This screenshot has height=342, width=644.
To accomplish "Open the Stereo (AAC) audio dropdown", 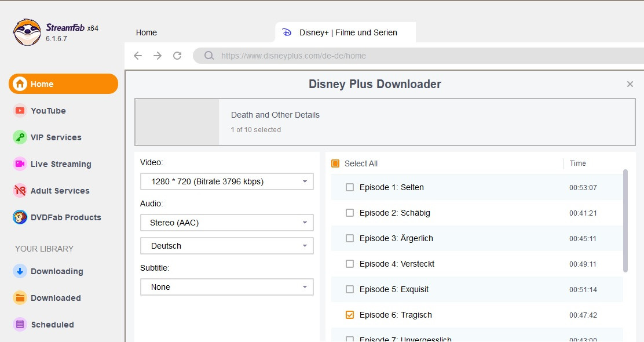I will coord(226,223).
